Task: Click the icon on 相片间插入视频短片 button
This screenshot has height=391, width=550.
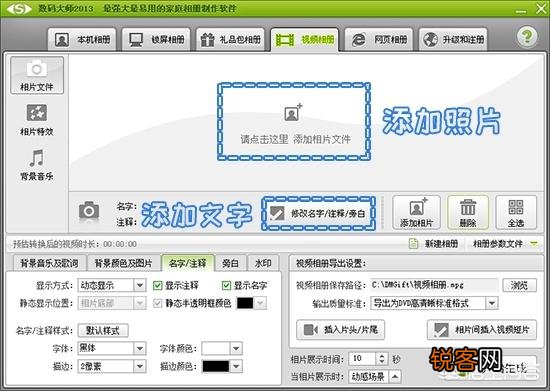Action: point(441,330)
